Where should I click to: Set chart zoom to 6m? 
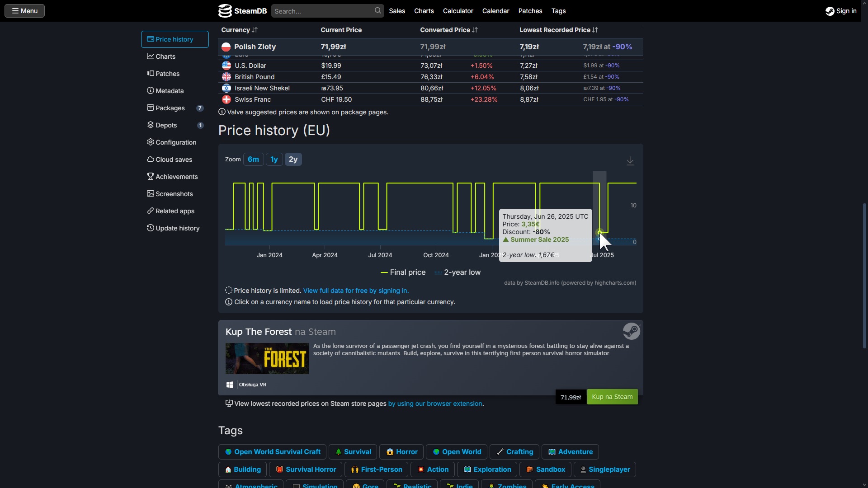(253, 160)
